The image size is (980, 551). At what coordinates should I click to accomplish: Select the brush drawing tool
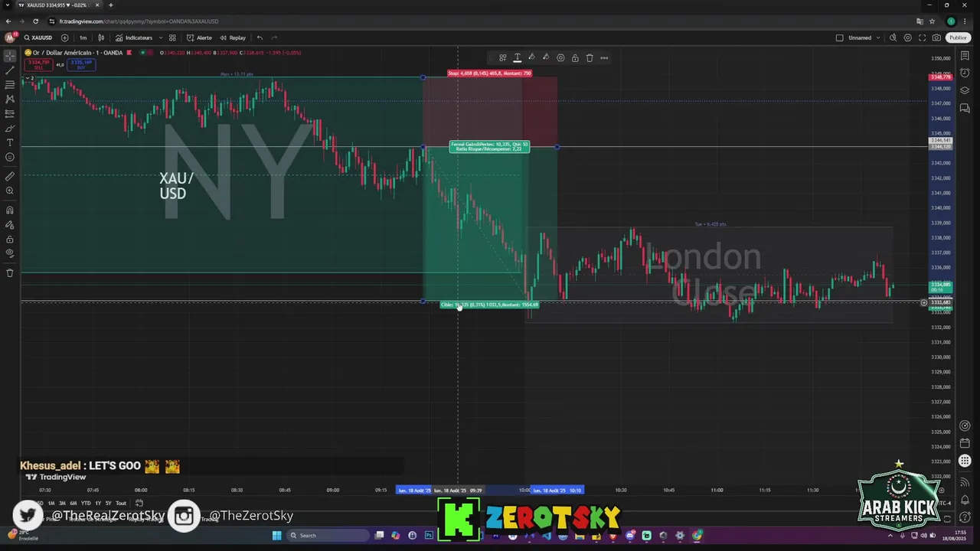[10, 129]
